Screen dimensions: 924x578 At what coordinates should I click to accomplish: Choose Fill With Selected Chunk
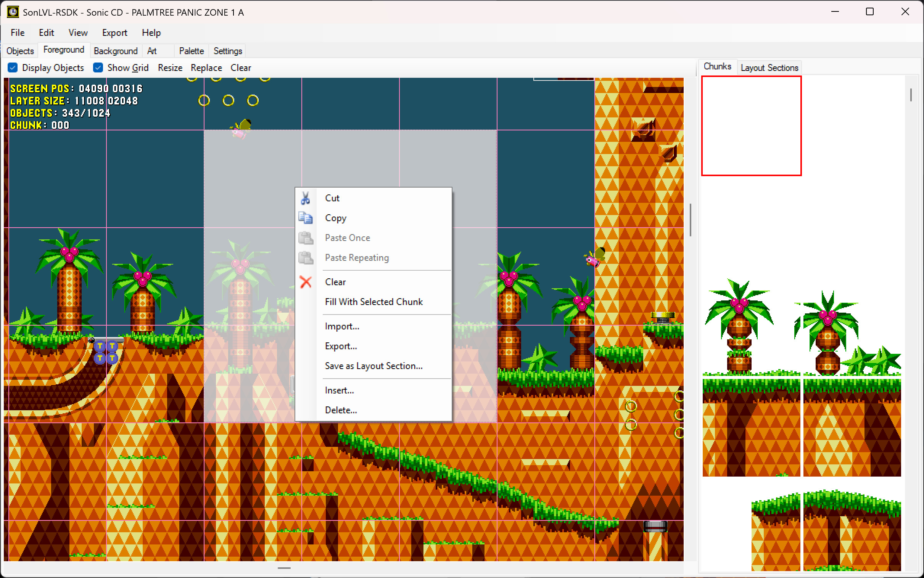click(373, 302)
